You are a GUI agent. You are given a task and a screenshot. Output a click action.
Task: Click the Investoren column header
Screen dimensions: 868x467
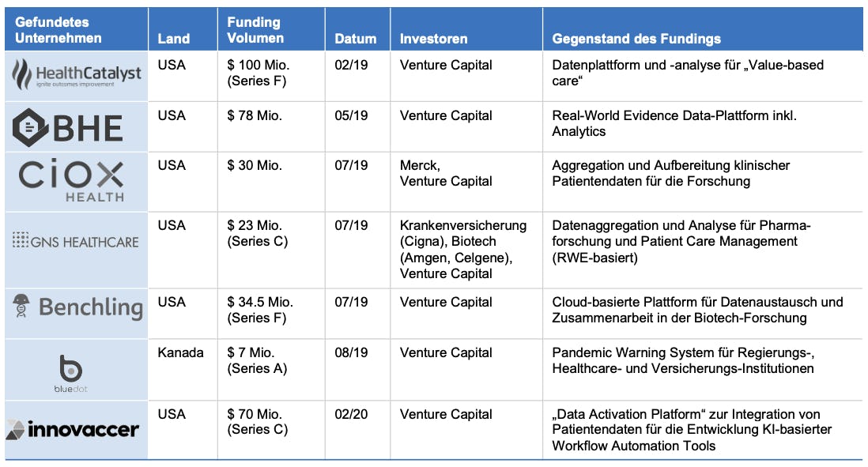click(x=433, y=39)
